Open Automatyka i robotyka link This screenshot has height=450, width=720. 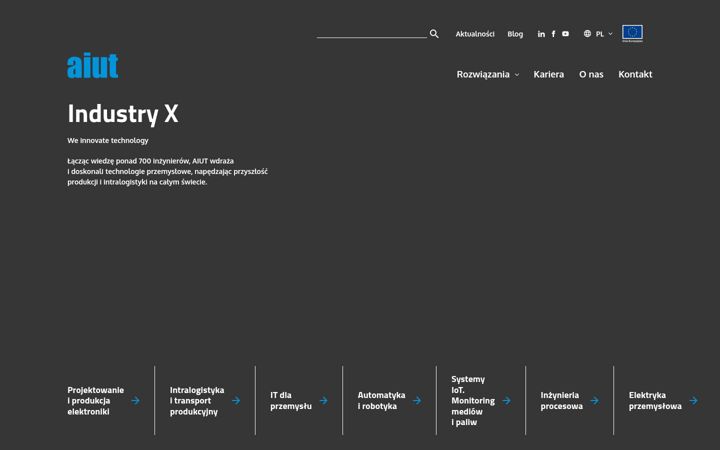click(x=381, y=401)
